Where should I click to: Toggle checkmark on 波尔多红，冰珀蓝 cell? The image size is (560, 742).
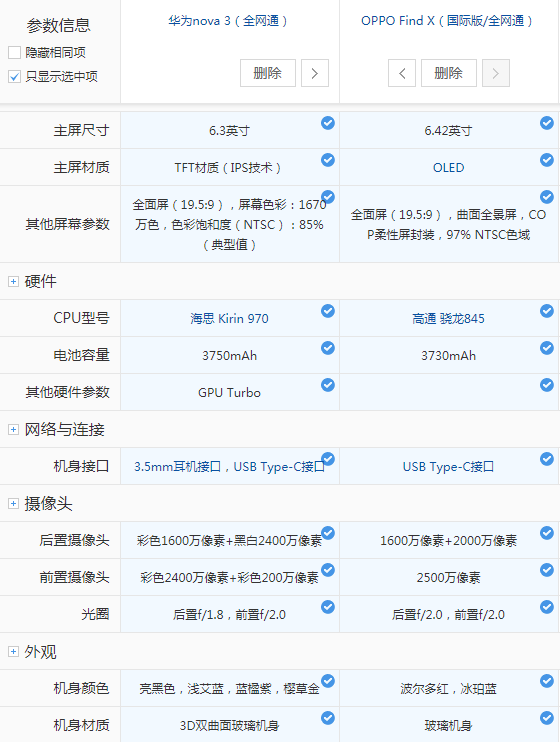(x=547, y=681)
